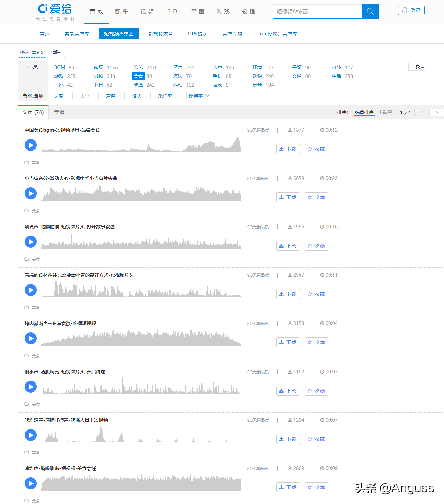Favorite 焖煮声 with 收藏
This screenshot has width=444, height=504.
coord(316,246)
